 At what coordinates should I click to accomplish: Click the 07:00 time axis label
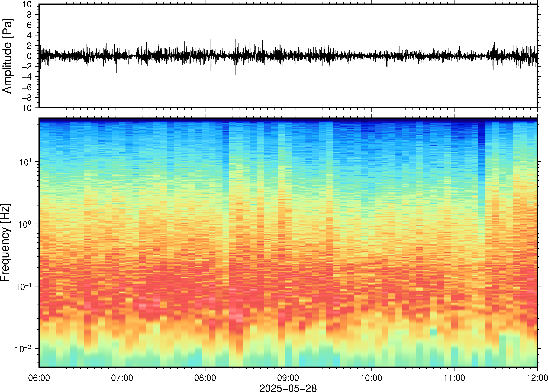tap(122, 378)
